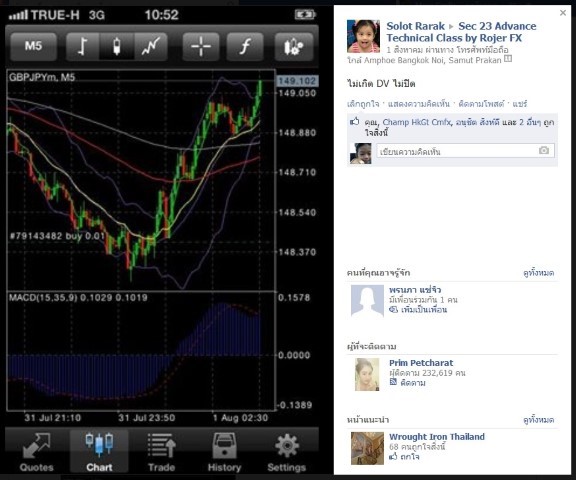The height and width of the screenshot is (480, 576).
Task: Open the Settings gear tab
Action: (x=287, y=452)
